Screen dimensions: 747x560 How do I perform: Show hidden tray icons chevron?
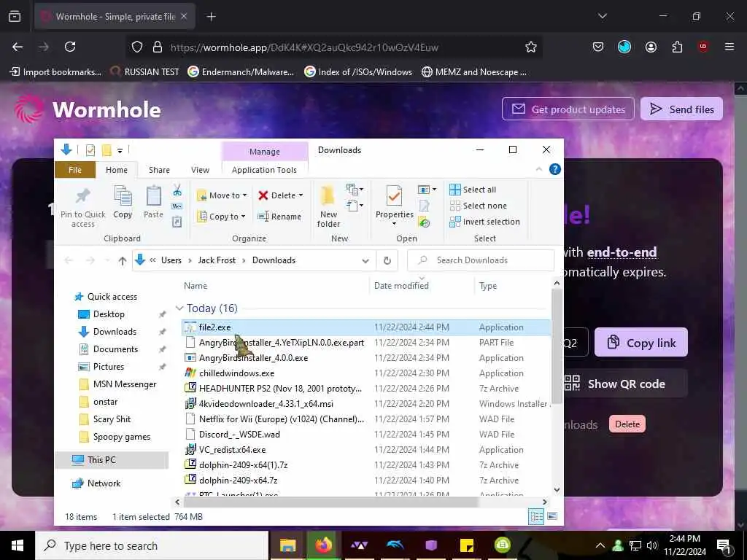click(600, 545)
